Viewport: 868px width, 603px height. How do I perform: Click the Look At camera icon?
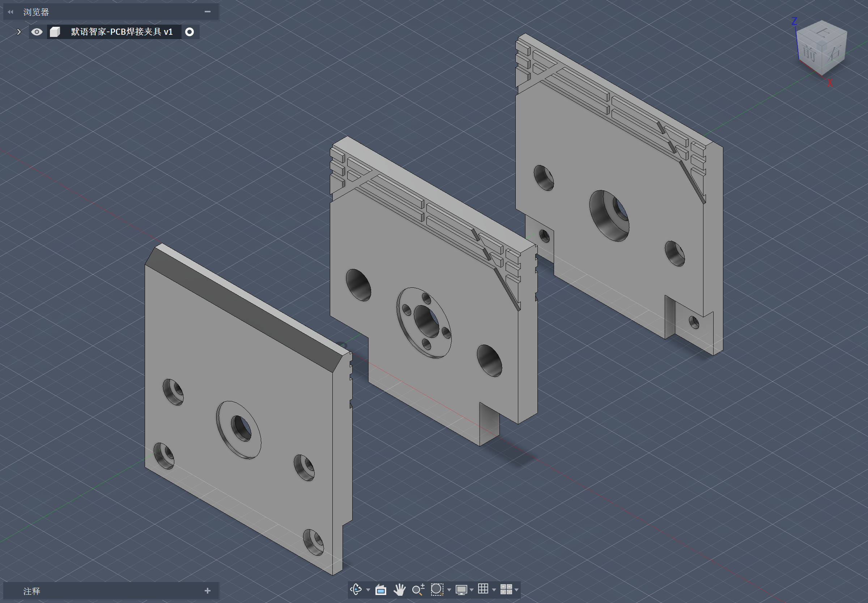click(x=380, y=589)
